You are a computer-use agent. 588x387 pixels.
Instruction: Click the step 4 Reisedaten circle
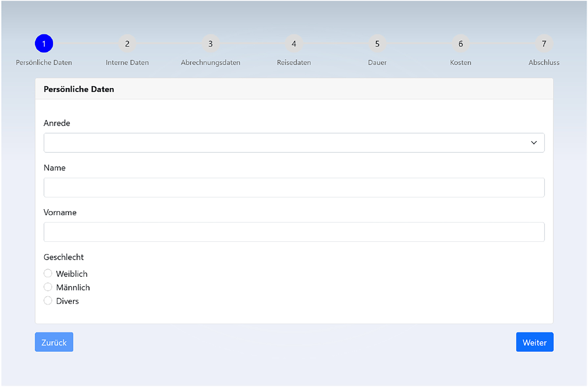click(x=294, y=43)
